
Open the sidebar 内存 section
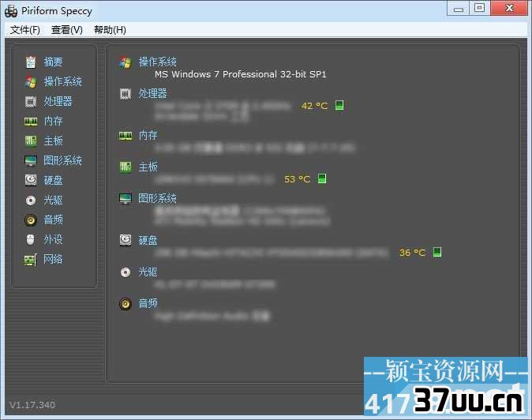(x=53, y=121)
